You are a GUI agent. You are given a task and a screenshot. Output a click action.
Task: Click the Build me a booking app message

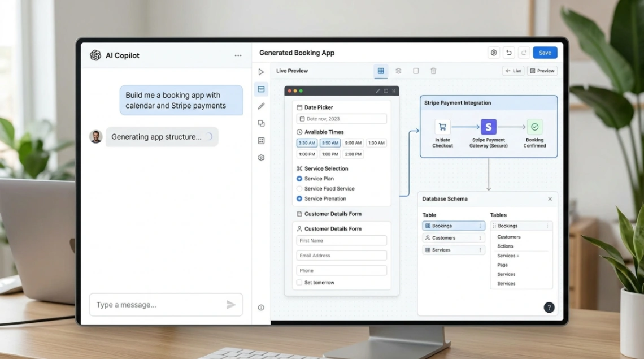point(181,100)
